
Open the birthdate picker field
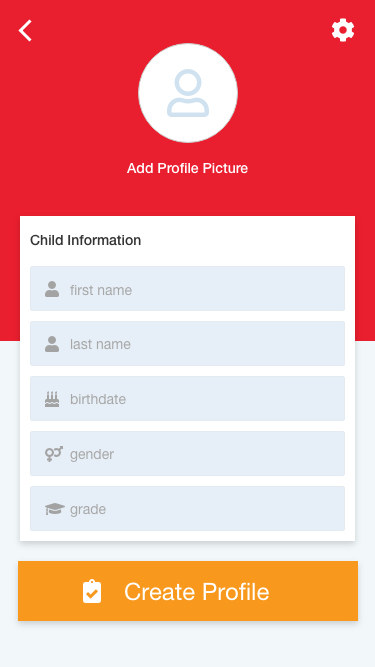coord(188,398)
